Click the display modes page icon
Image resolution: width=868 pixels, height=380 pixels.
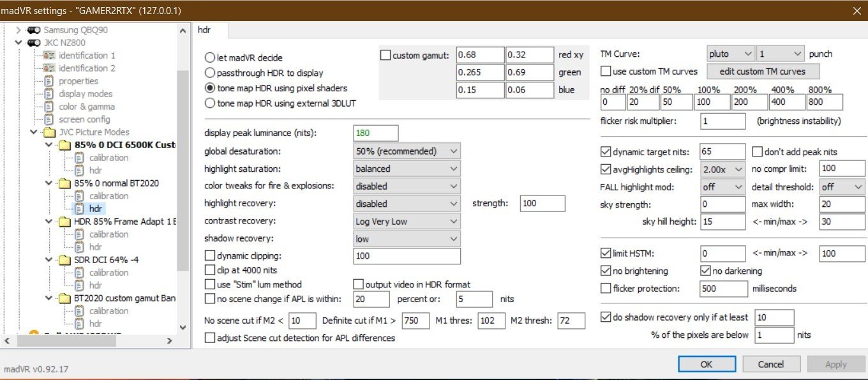click(x=49, y=94)
